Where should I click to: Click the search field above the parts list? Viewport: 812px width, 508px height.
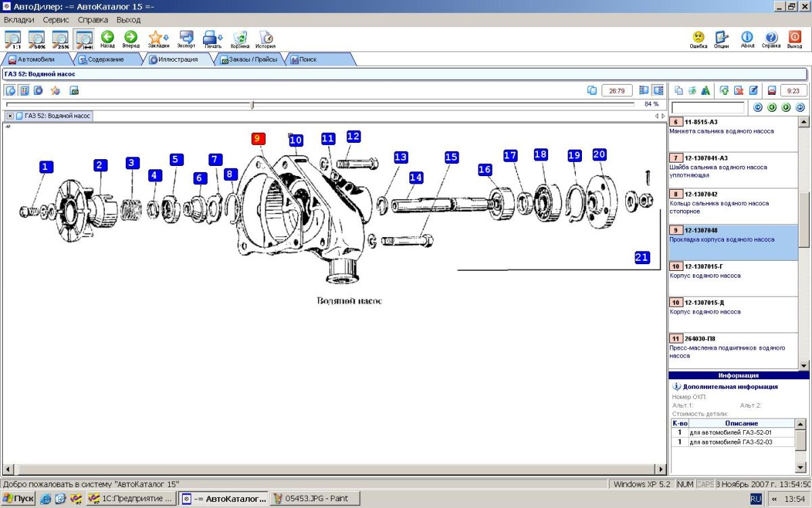pos(708,108)
